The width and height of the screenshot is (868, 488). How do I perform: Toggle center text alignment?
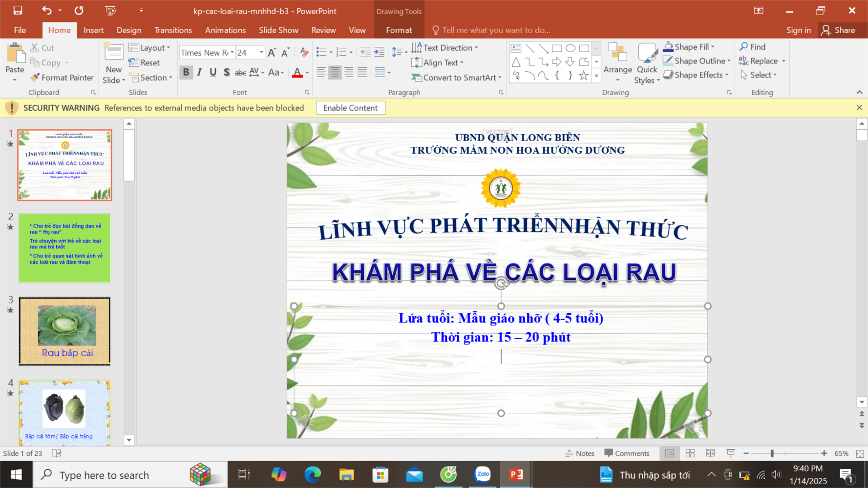point(335,72)
